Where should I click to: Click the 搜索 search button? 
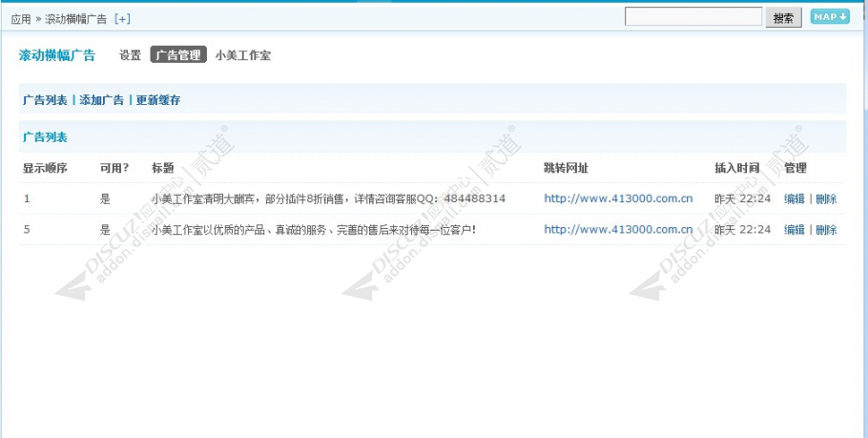pos(783,18)
